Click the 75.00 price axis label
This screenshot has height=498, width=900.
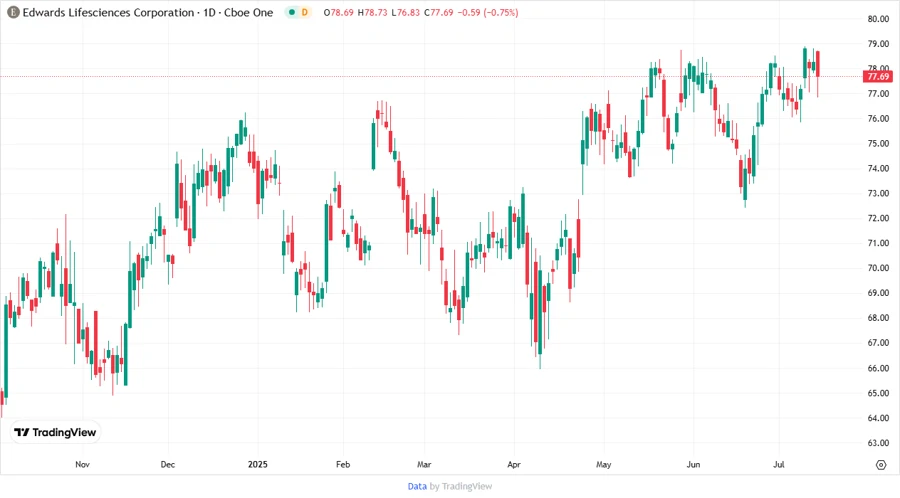pos(878,144)
